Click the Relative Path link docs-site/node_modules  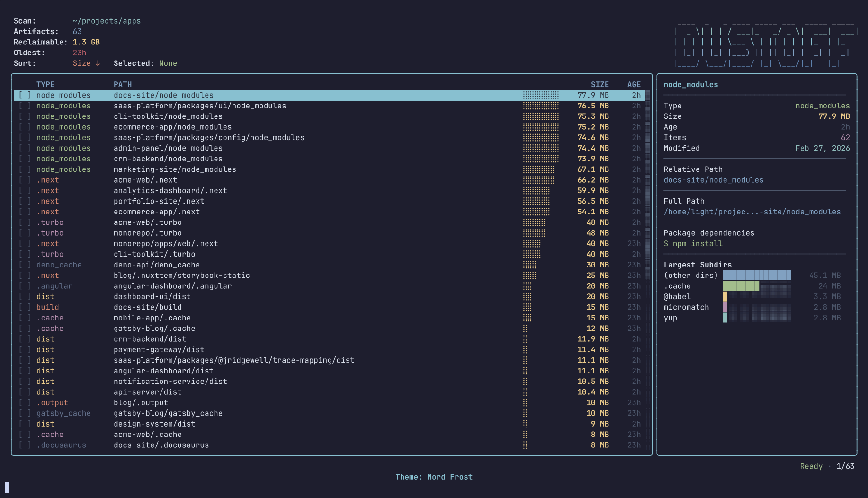[x=714, y=180]
